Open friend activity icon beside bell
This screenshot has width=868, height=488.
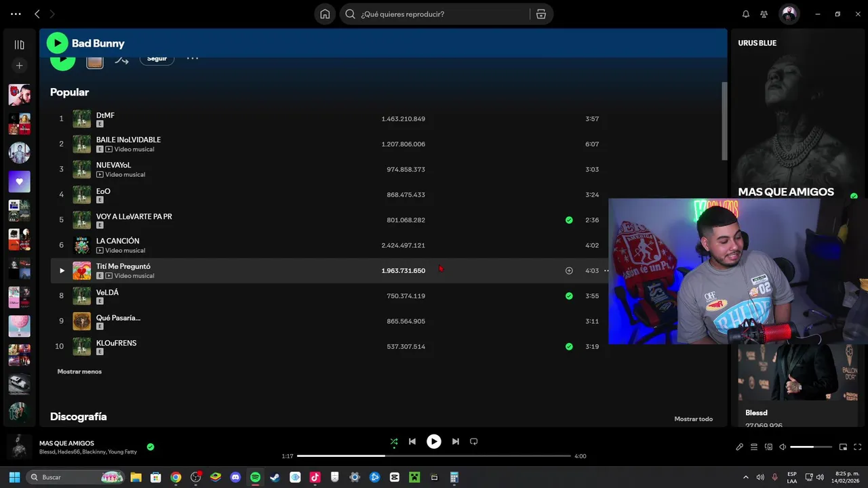pos(764,14)
